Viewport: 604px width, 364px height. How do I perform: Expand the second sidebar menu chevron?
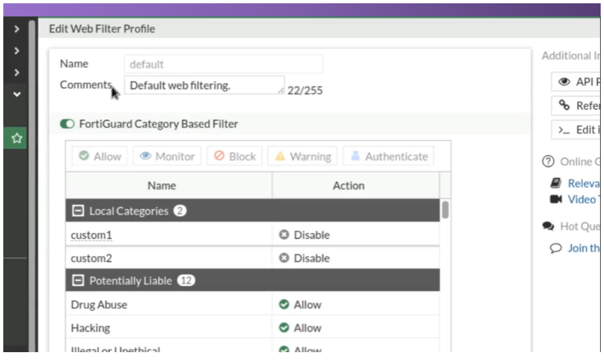pos(16,51)
